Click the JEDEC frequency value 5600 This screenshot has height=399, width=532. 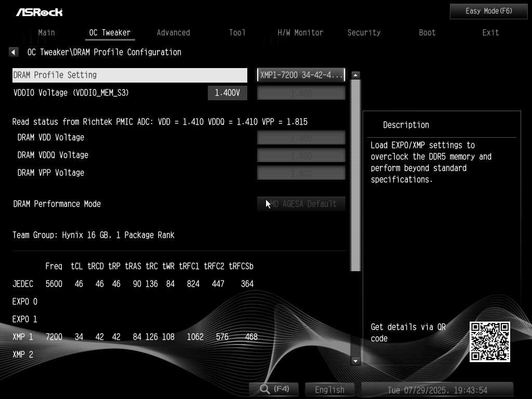(54, 284)
